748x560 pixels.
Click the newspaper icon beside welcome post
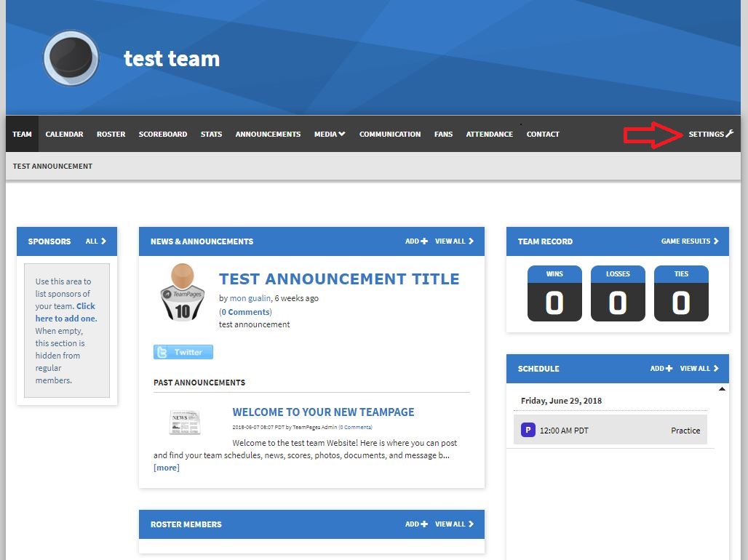click(x=185, y=422)
